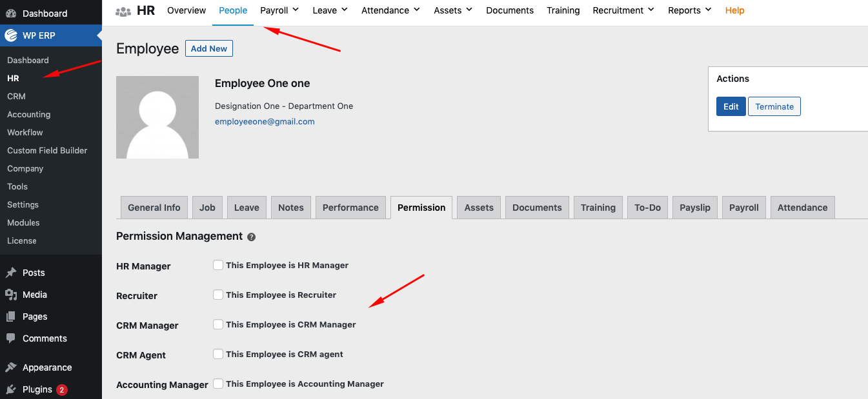This screenshot has height=399, width=868.
Task: Switch to the Performance tab
Action: (x=350, y=207)
